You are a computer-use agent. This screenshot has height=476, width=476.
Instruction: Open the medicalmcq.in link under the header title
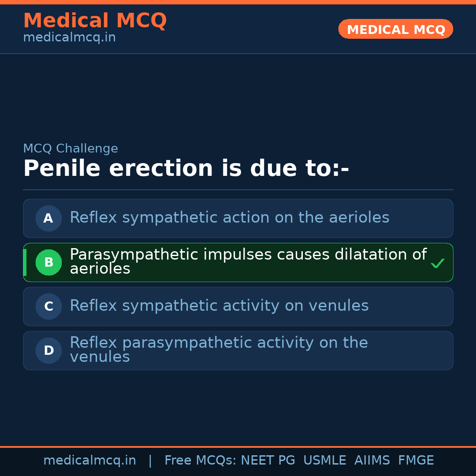(69, 38)
